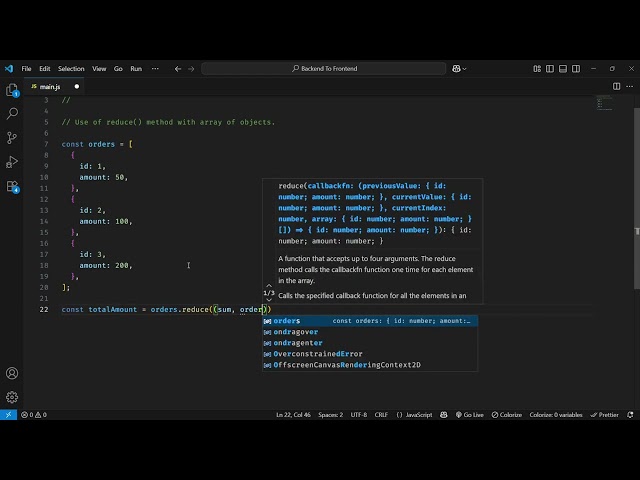Expand the Copilot dropdown arrow
The width and height of the screenshot is (640, 480).
(x=464, y=69)
